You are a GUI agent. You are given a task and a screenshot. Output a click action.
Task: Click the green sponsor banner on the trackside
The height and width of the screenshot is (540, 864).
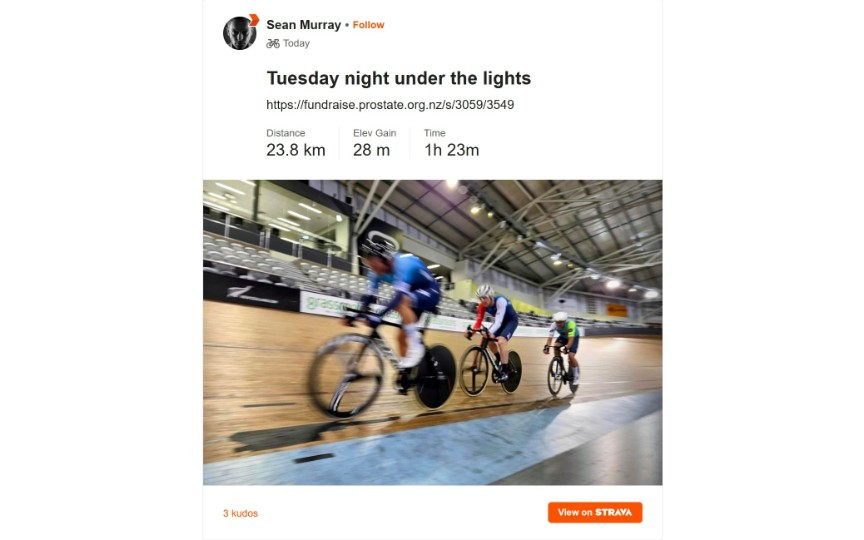(330, 304)
